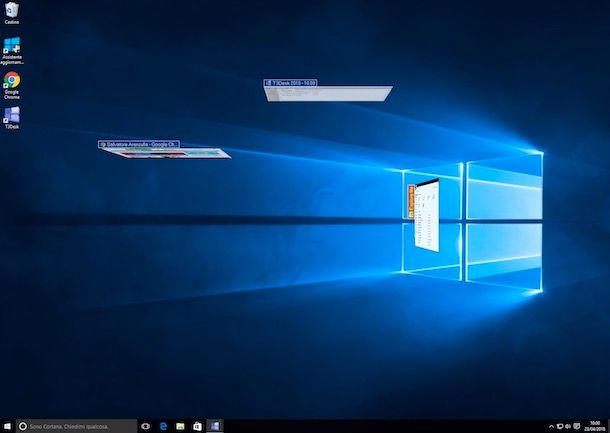Open the volume control tray icon
The height and width of the screenshot is (433, 610).
point(568,427)
